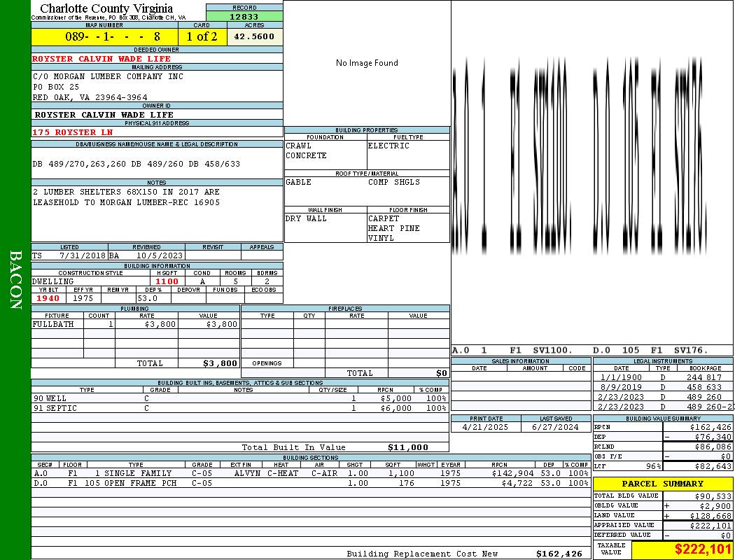
Task: Select year built 1940
Action: coord(48,298)
